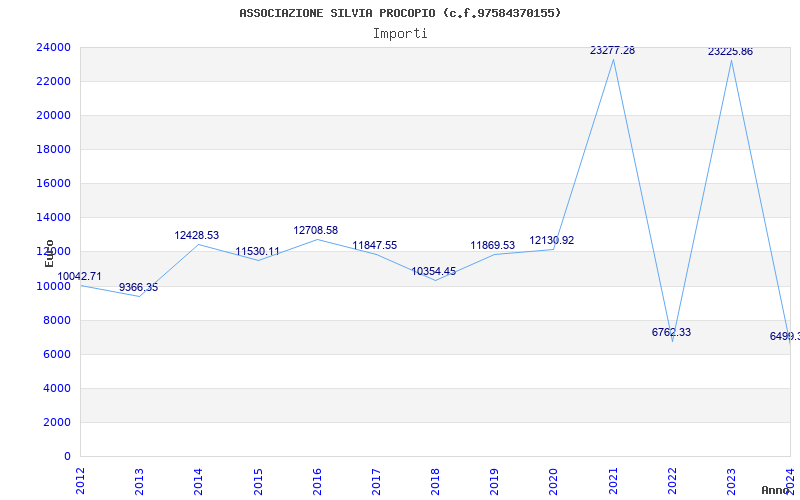The width and height of the screenshot is (800, 500).
Task: Click x-axis year 2016
Action: 317,481
